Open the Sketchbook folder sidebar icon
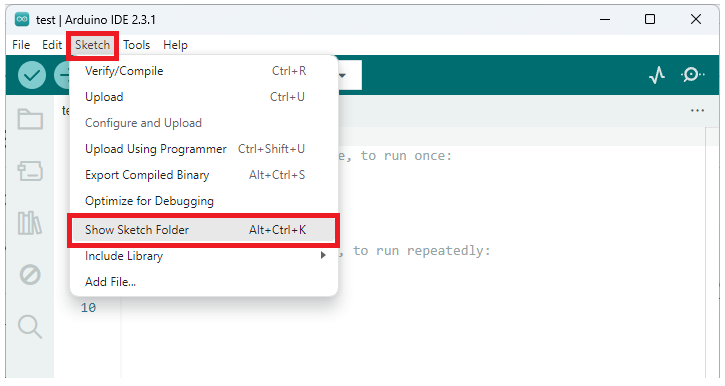 click(30, 119)
